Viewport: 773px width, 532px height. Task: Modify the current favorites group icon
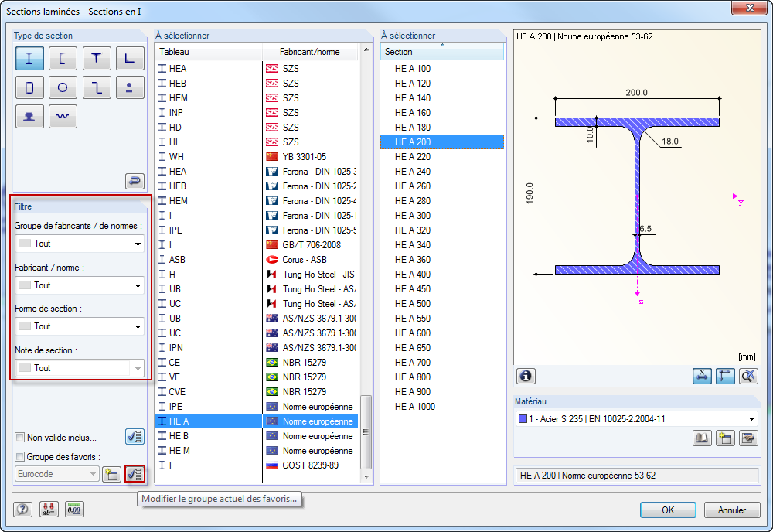(135, 474)
